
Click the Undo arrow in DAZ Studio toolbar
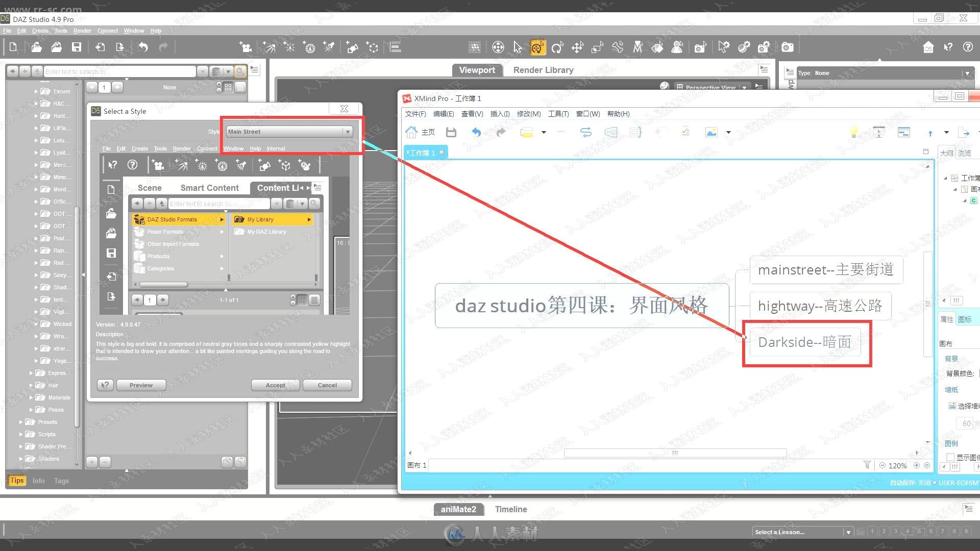[143, 47]
